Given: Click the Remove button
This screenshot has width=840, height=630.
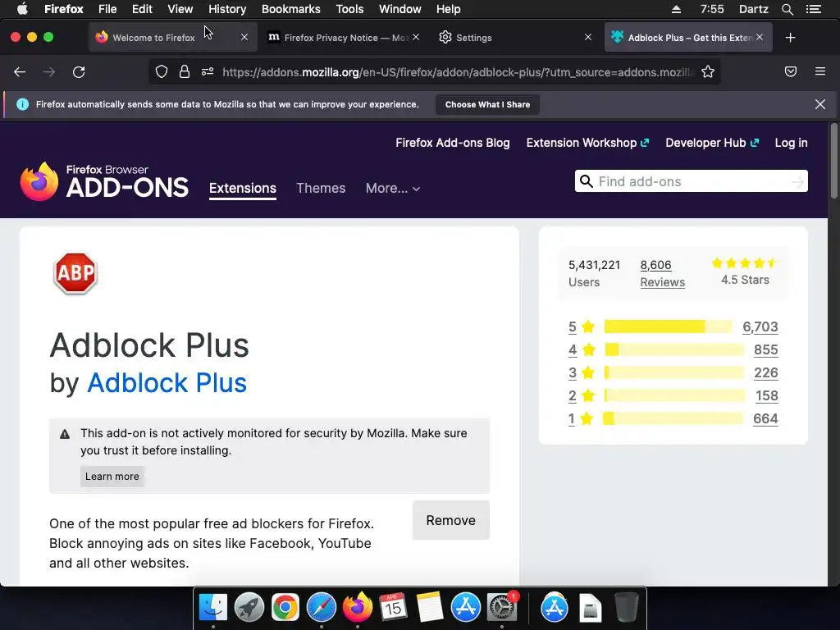Looking at the screenshot, I should click(x=451, y=520).
